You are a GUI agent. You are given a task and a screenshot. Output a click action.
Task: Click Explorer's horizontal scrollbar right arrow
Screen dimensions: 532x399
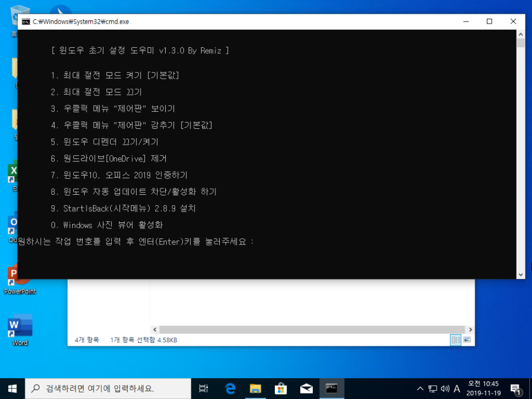(x=470, y=330)
